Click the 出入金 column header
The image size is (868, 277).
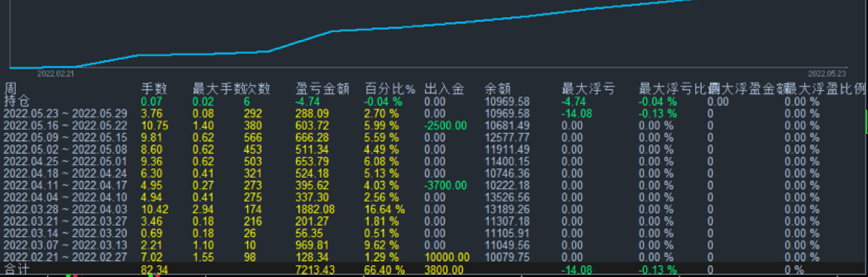(x=444, y=88)
